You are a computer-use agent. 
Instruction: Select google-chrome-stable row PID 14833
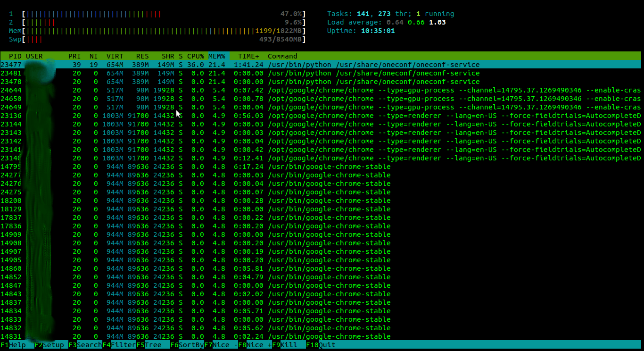321,319
